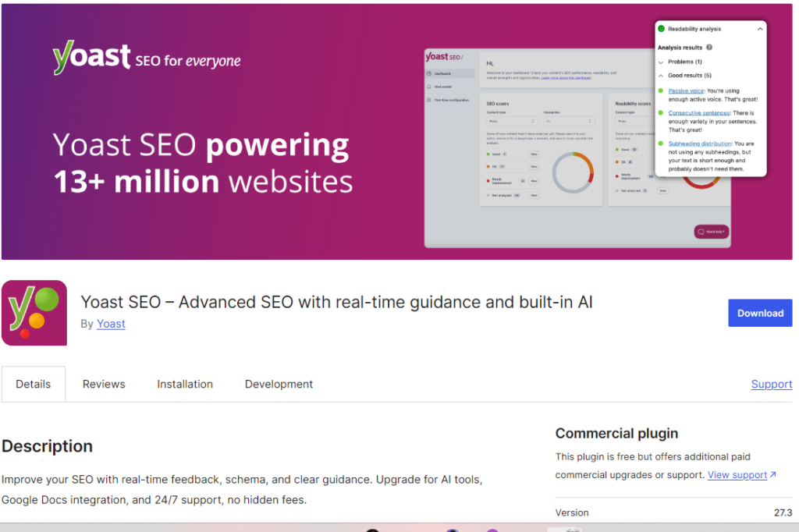Click the Analysis results help question icon
This screenshot has width=799, height=532.
tap(709, 48)
